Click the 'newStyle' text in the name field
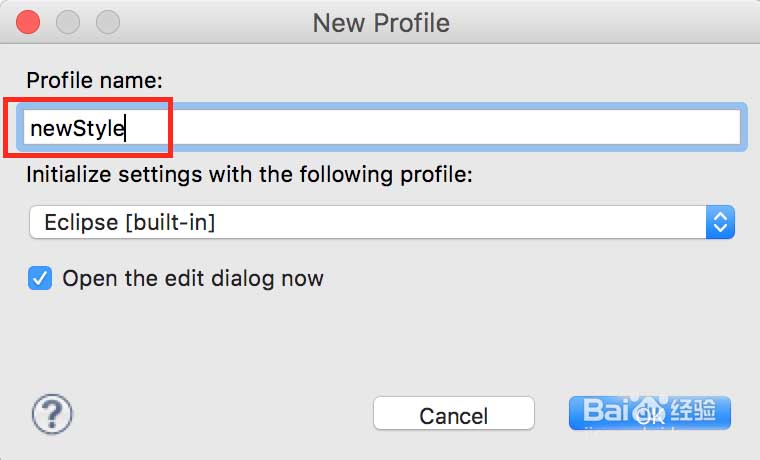This screenshot has height=460, width=760. click(78, 128)
